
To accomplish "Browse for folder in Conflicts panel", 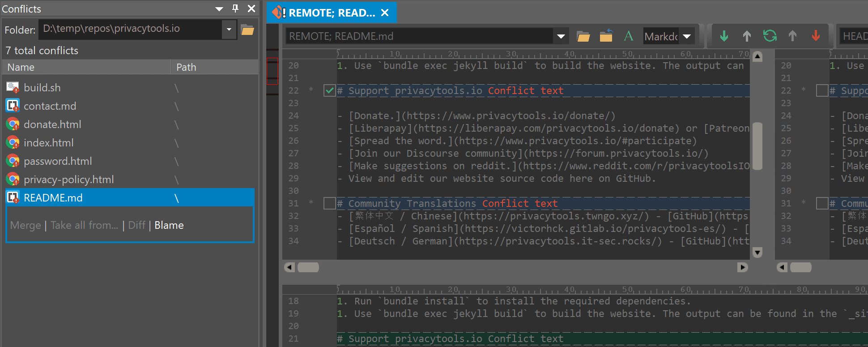I will pos(247,30).
